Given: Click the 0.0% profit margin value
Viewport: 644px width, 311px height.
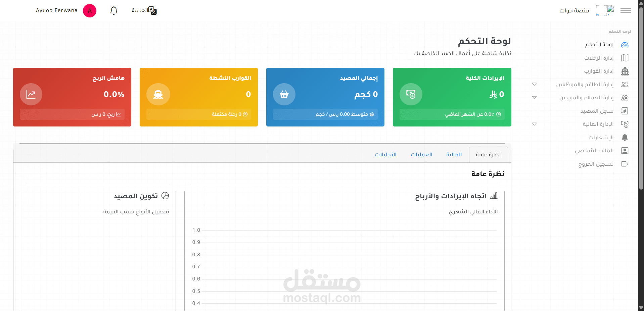Looking at the screenshot, I should [x=114, y=94].
